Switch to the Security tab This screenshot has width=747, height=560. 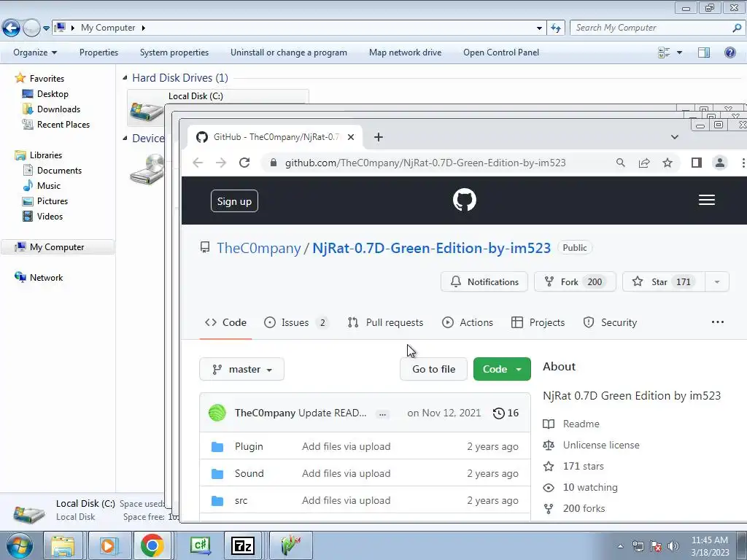(x=611, y=322)
